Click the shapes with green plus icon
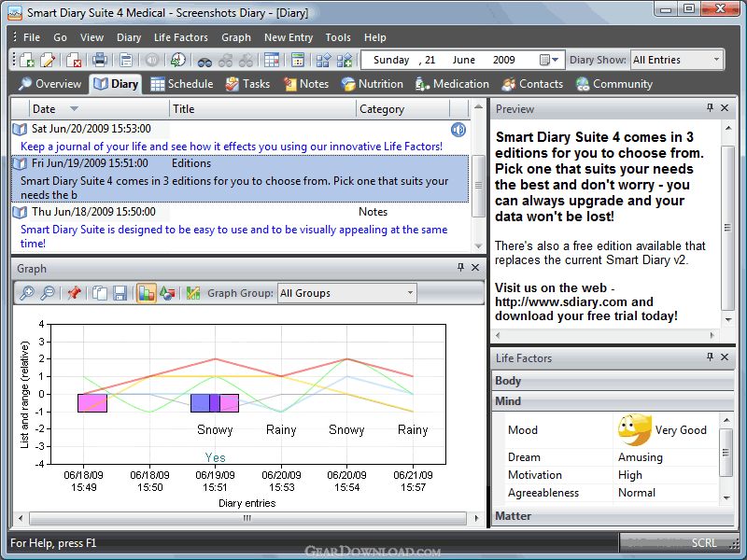 [344, 60]
